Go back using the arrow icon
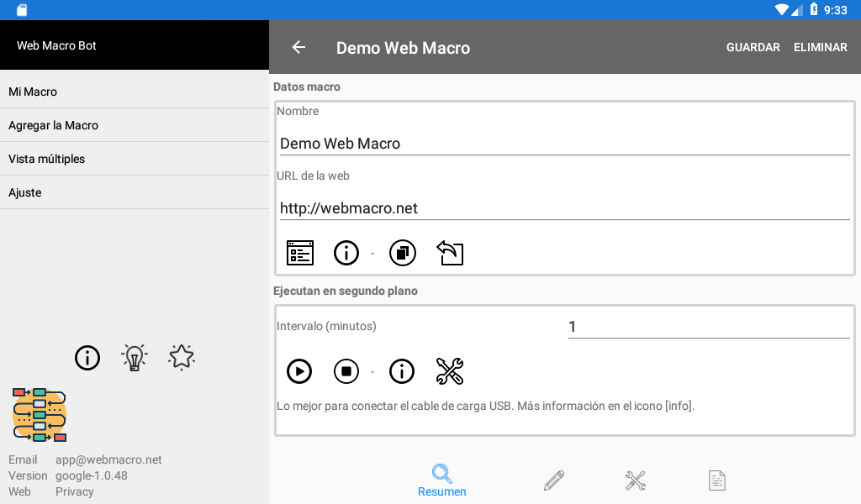The height and width of the screenshot is (504, 861). pyautogui.click(x=298, y=47)
